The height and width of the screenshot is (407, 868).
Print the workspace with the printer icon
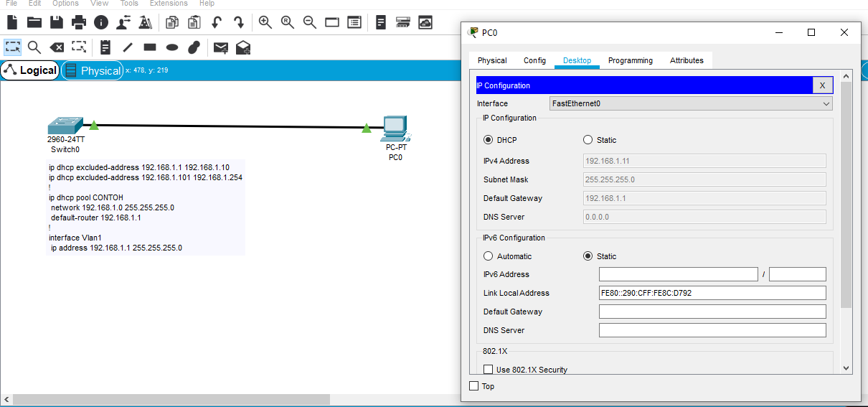pyautogui.click(x=79, y=22)
